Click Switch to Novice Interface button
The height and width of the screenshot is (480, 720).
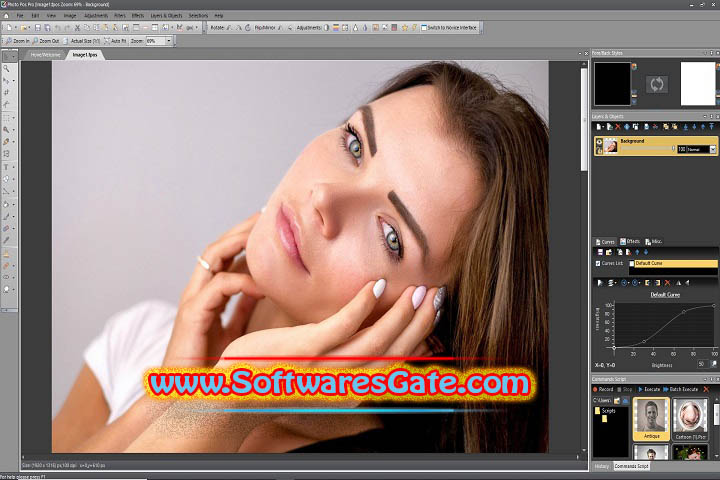(x=450, y=28)
